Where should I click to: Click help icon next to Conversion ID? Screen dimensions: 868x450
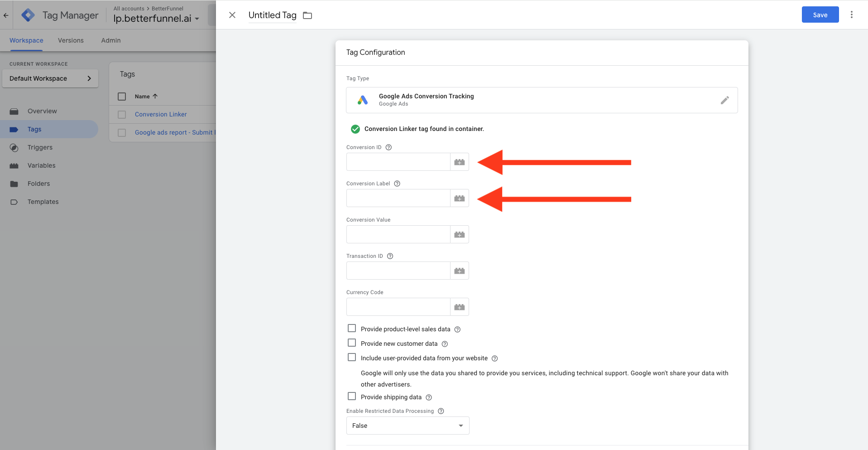[x=388, y=147]
